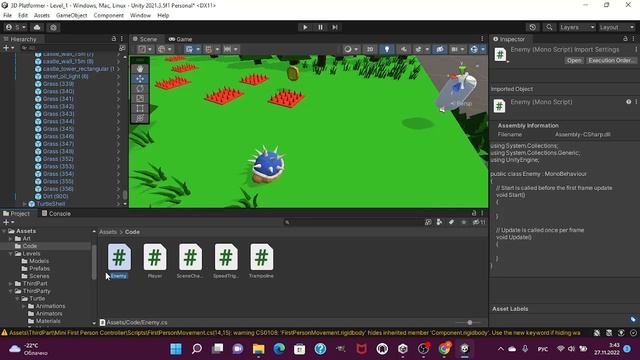Open the Window menu
Viewport: 640px width, 360px height.
coord(140,16)
